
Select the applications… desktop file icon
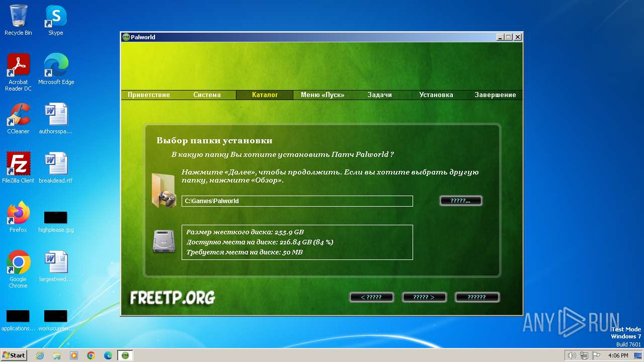pos(18,320)
